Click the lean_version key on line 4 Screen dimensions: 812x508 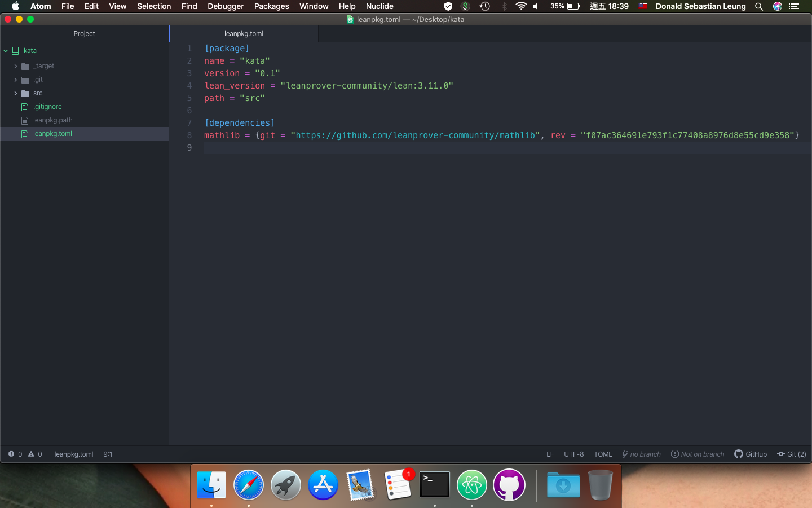point(235,86)
